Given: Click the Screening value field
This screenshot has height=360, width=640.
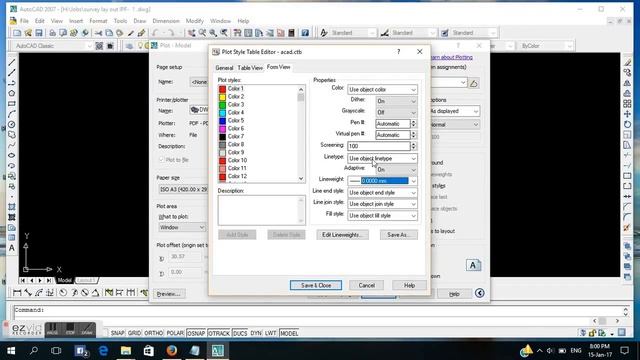Looking at the screenshot, I should (x=379, y=146).
